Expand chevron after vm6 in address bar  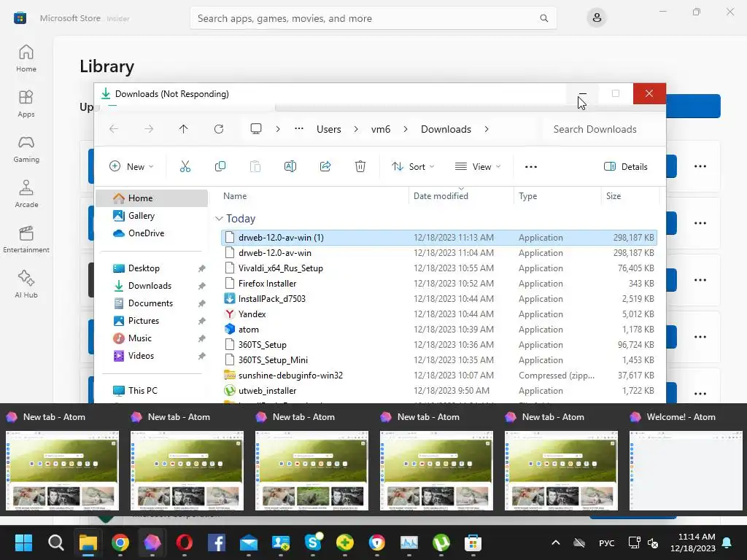[406, 129]
